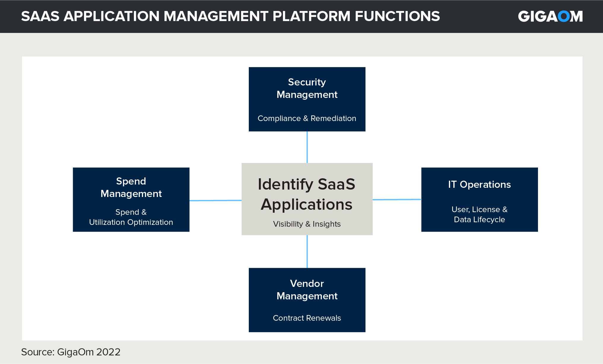Click the Vendor Management heading text

pos(307,290)
